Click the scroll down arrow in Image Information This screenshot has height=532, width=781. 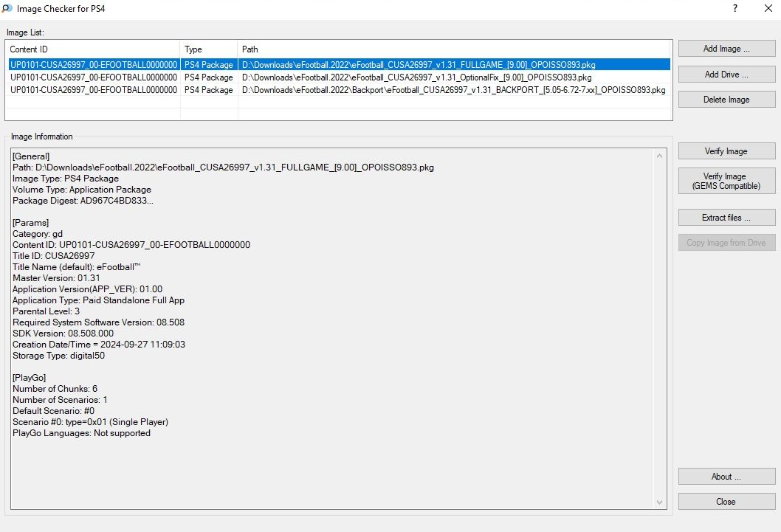point(660,502)
